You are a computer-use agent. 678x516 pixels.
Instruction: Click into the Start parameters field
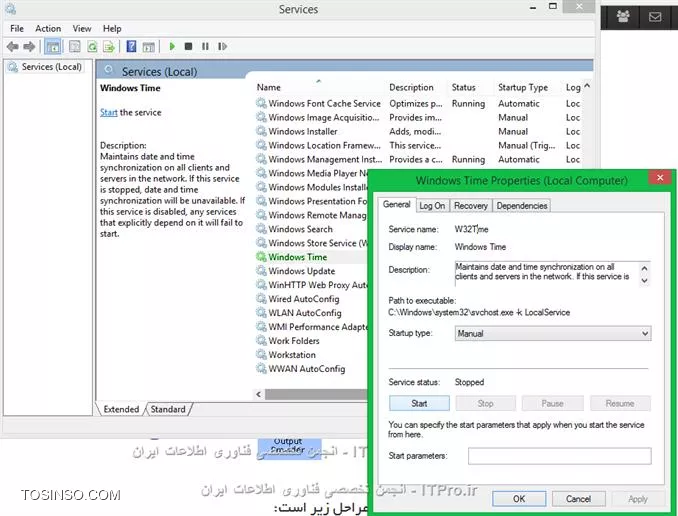(559, 456)
